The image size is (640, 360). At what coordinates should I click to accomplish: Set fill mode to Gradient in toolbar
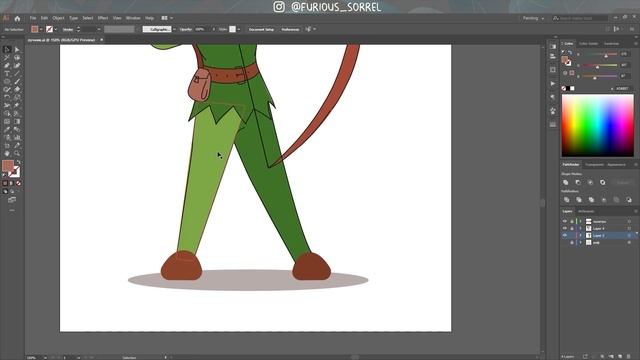[x=12, y=184]
